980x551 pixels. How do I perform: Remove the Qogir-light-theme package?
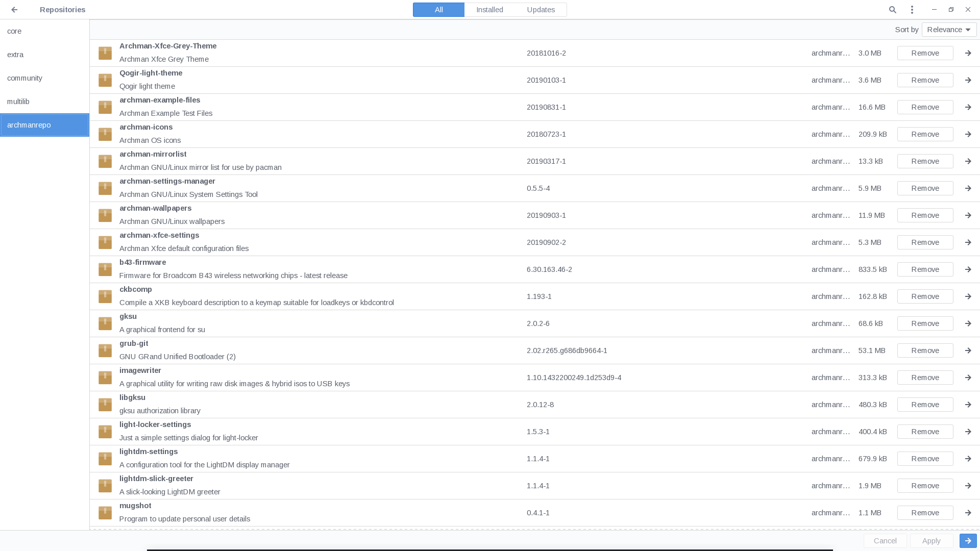[925, 80]
